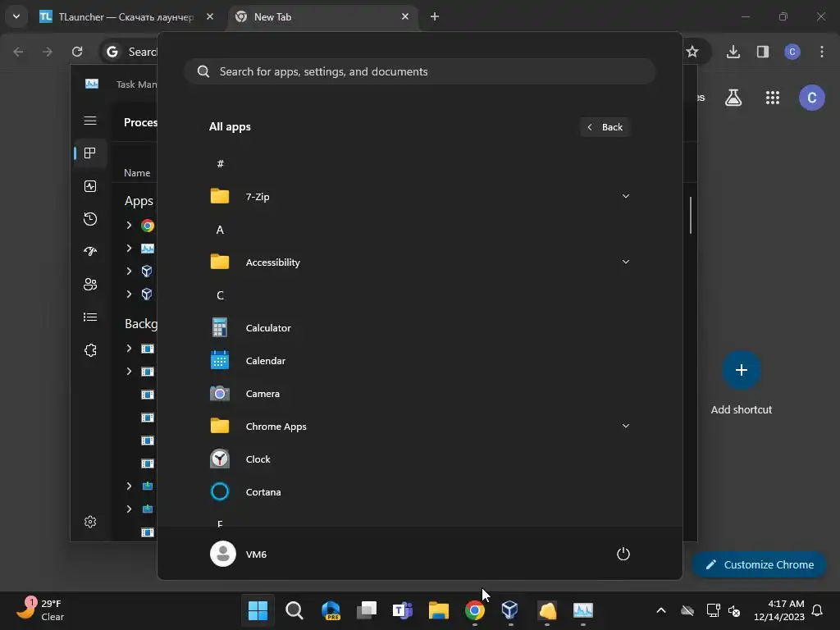Open Task Manager Details page
The height and width of the screenshot is (630, 840).
[90, 317]
